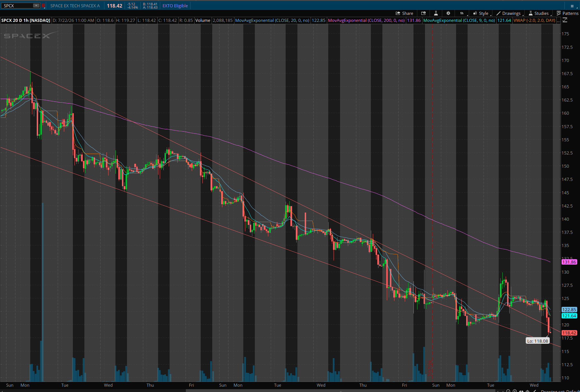Click the zoom in magnifier icon
Screen dimensions: 580x392
click(515, 391)
